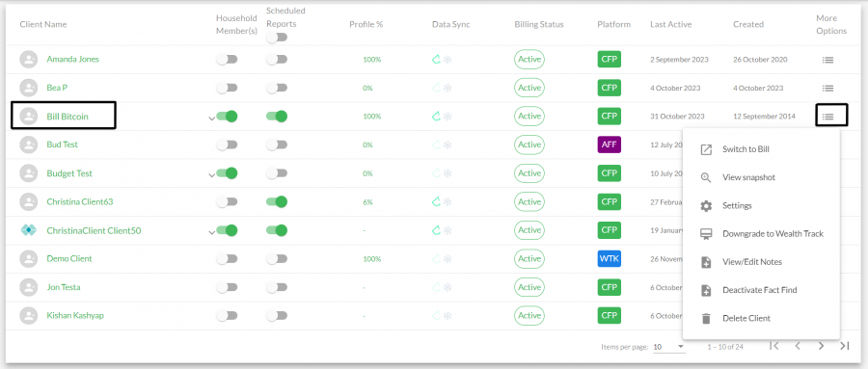The image size is (868, 369).
Task: Disable Household Members toggle for Bill Bitcoin
Action: [227, 117]
